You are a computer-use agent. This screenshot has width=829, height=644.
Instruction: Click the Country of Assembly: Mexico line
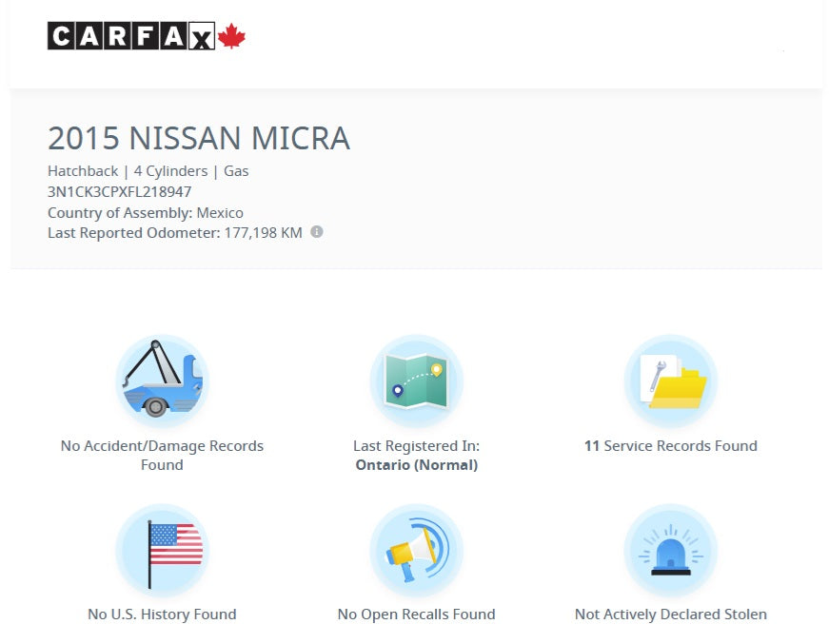(x=146, y=212)
